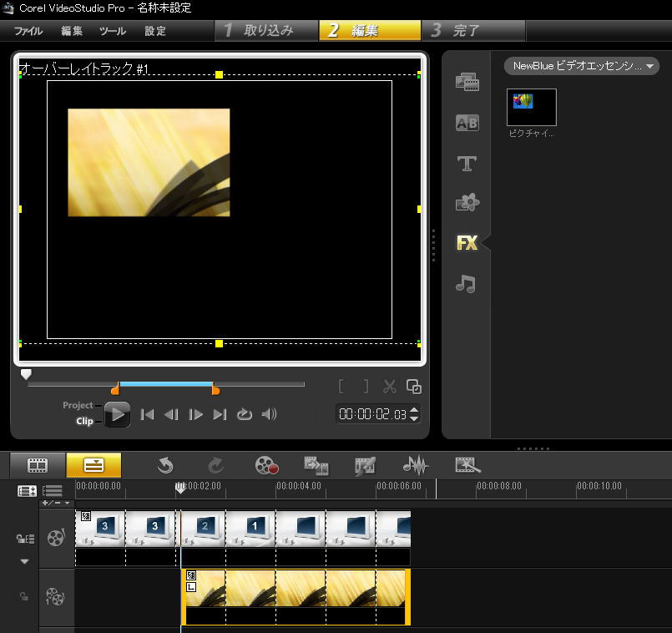Decrease timecode with down arrow
Image resolution: width=672 pixels, height=633 pixels.
click(x=414, y=418)
